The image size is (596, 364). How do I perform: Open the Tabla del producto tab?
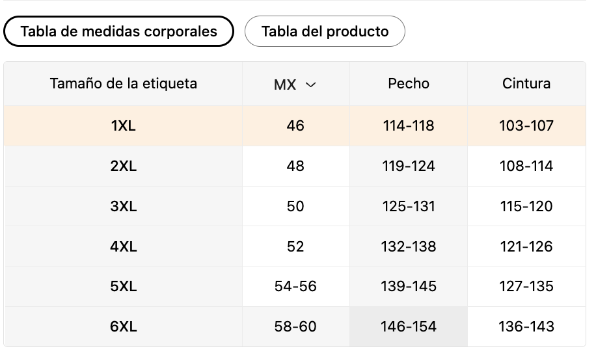(325, 31)
